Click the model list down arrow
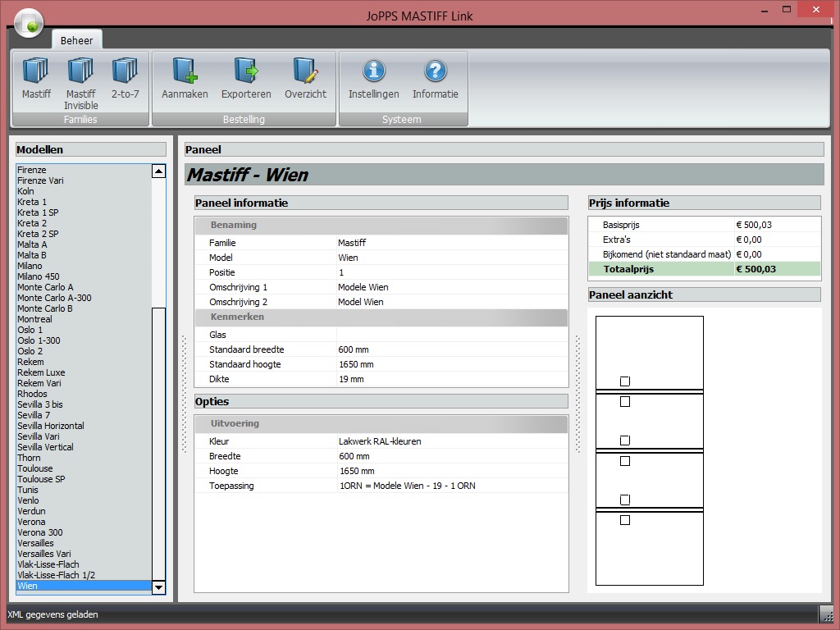 pyautogui.click(x=158, y=587)
